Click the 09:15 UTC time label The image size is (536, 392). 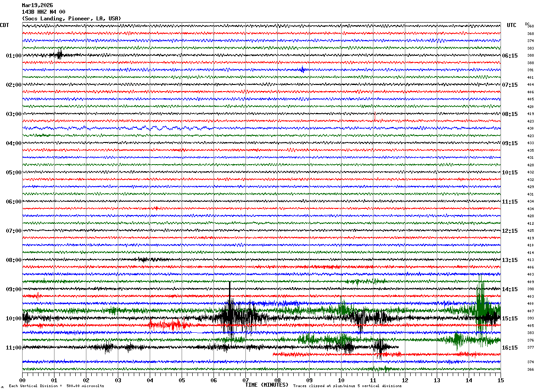click(x=510, y=143)
